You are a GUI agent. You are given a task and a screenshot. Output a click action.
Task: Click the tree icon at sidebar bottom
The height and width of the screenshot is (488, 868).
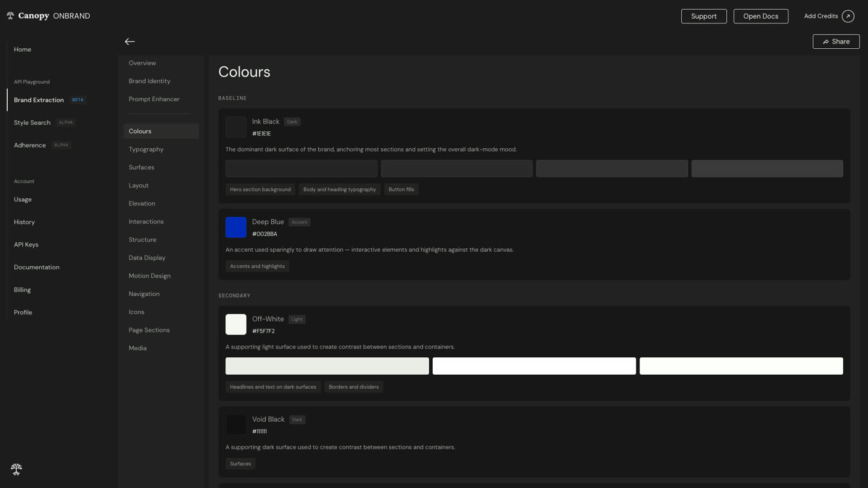click(x=16, y=469)
